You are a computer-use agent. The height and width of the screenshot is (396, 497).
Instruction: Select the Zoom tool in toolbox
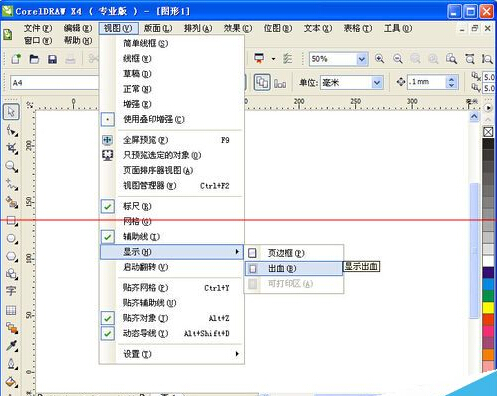[12, 166]
